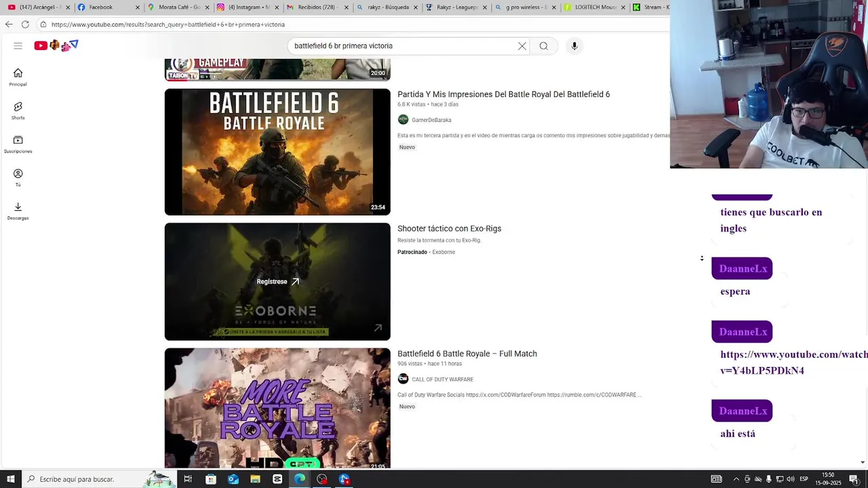Switch to the g pro wireless tab

point(526,7)
